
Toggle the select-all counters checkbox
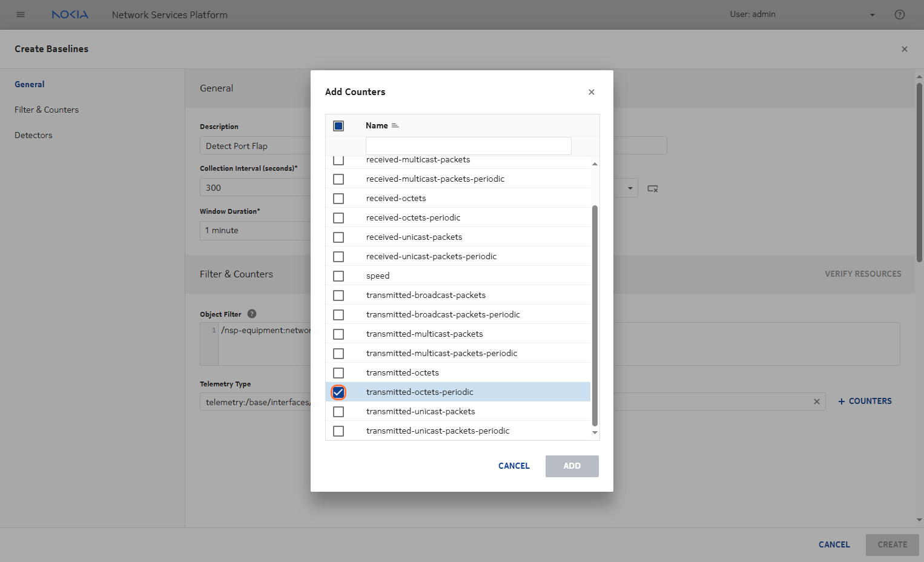(338, 126)
